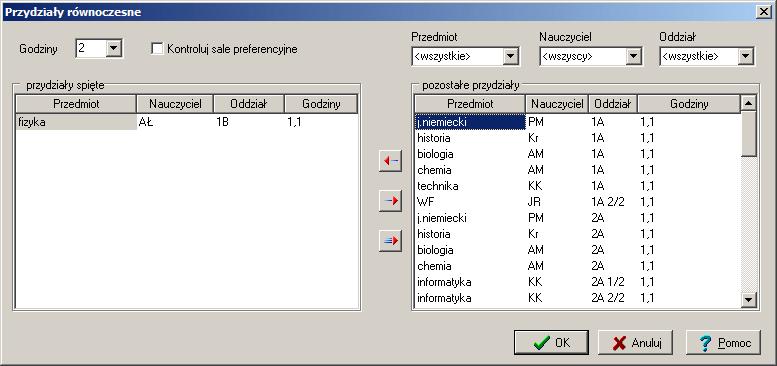Click Przedmiot column header in przydziały spięte
777x366 pixels.
click(76, 104)
